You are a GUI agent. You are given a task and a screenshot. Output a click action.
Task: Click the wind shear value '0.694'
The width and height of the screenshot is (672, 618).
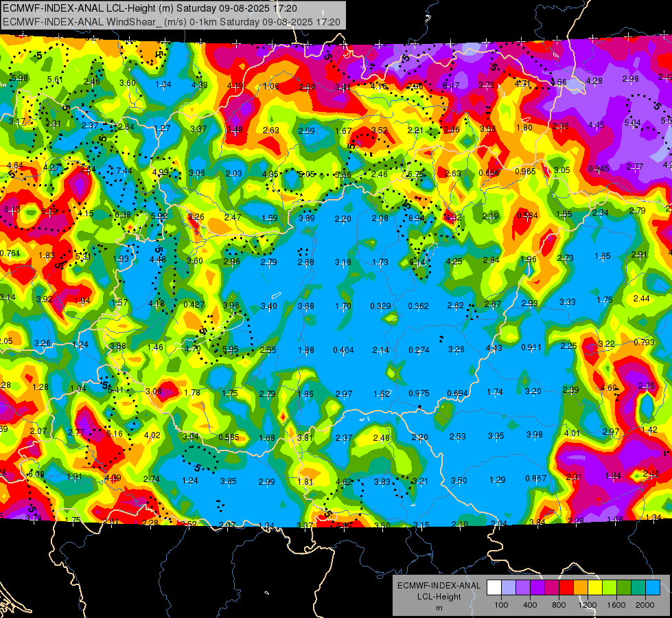point(457,393)
